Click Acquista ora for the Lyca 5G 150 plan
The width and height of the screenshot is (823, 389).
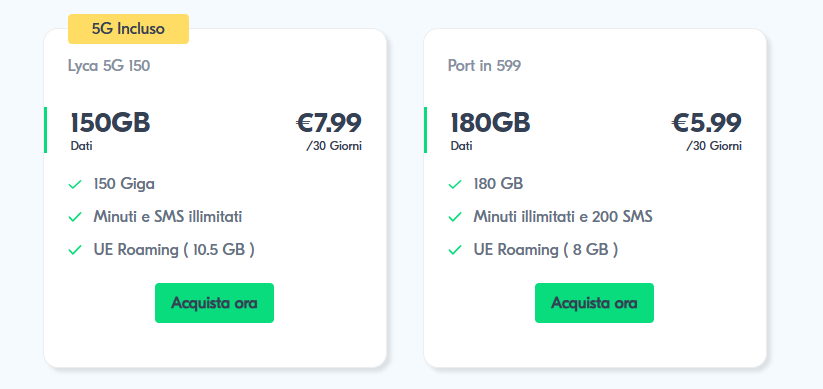click(x=214, y=303)
